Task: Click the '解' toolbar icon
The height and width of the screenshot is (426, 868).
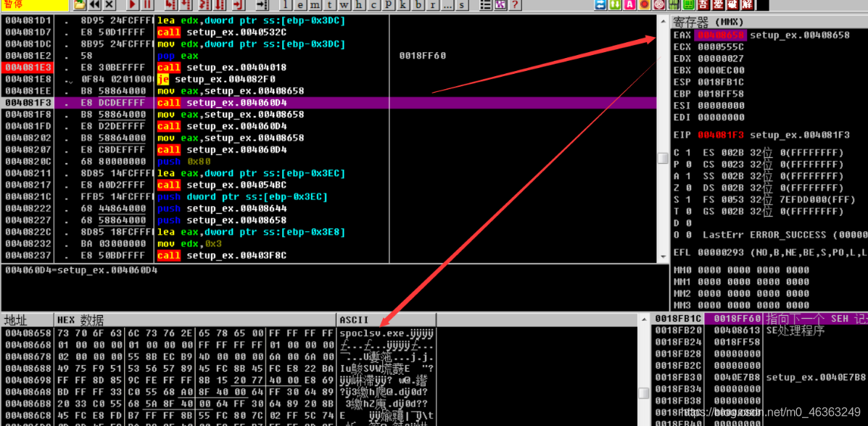Action: coord(747,5)
